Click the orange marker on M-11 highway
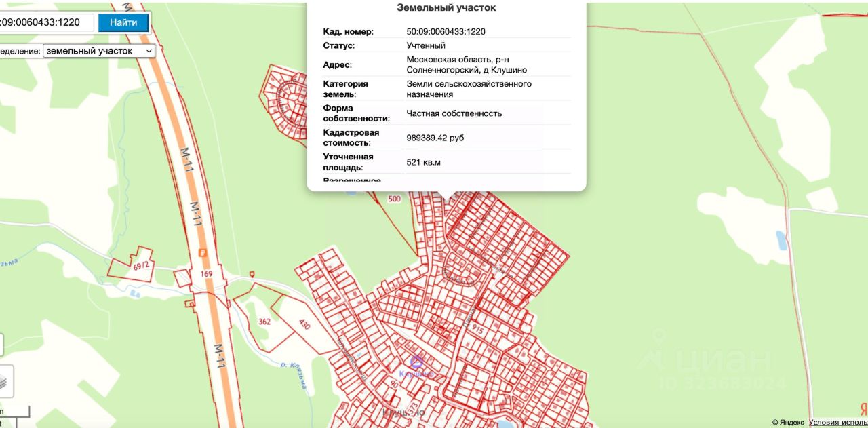The image size is (868, 428). (202, 254)
